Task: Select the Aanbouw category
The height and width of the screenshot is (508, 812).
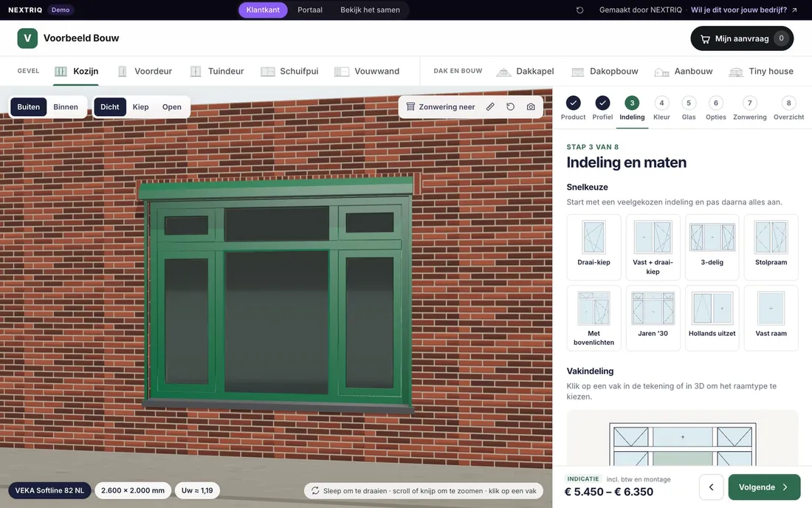Action: click(684, 72)
